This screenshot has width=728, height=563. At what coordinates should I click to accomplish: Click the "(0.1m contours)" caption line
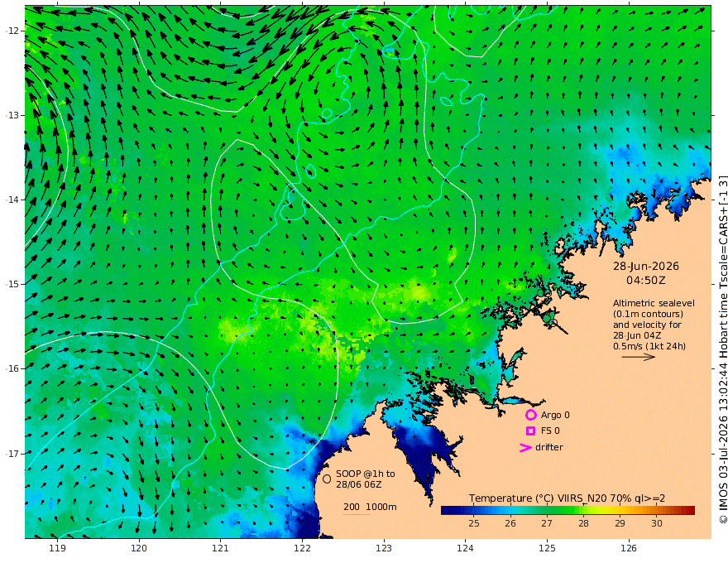(x=648, y=314)
